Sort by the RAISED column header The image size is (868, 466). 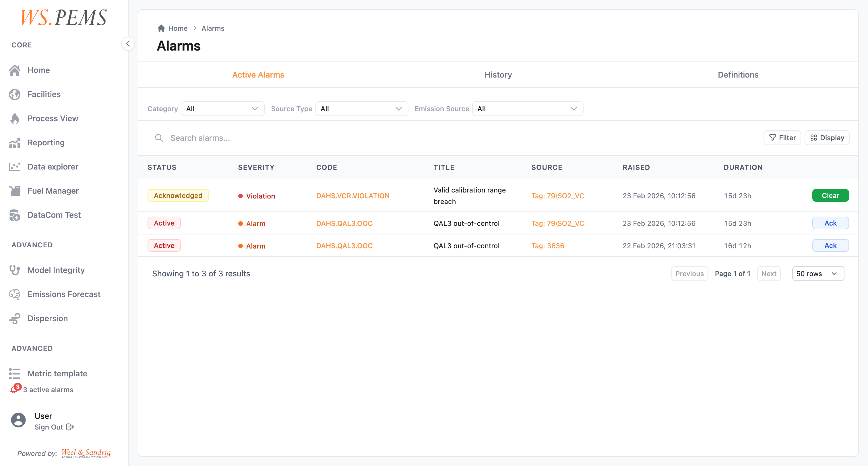point(636,167)
